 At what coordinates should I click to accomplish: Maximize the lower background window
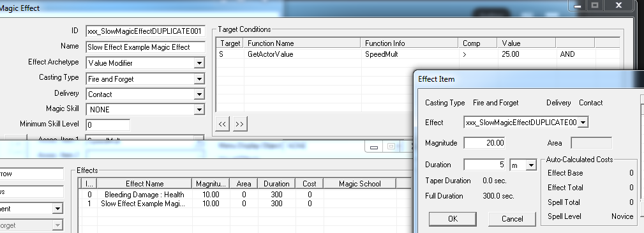(x=391, y=146)
